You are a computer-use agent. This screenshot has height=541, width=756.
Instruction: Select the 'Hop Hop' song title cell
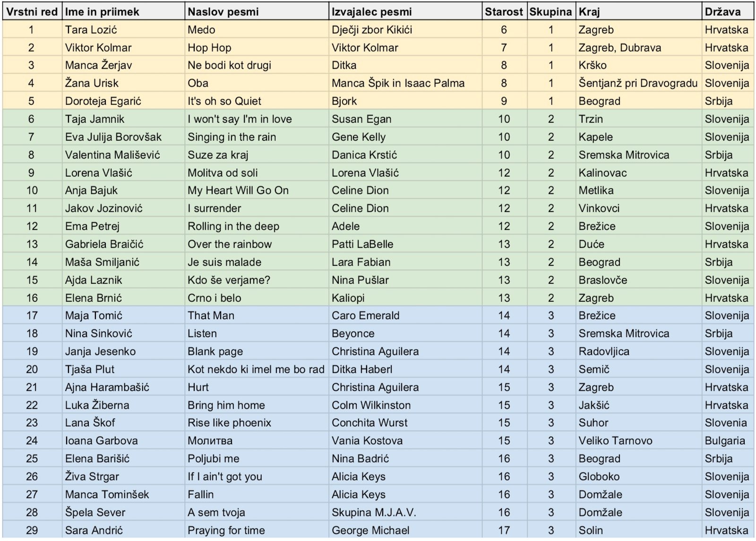[x=209, y=48]
